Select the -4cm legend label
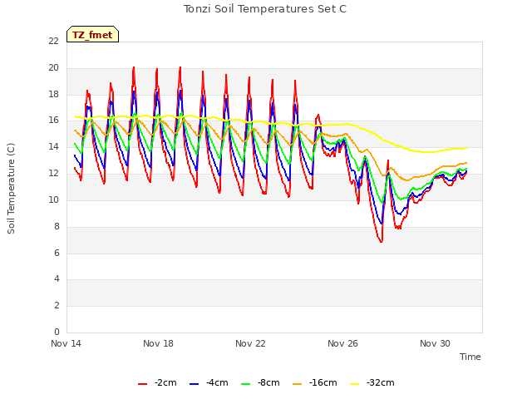 click(x=217, y=382)
